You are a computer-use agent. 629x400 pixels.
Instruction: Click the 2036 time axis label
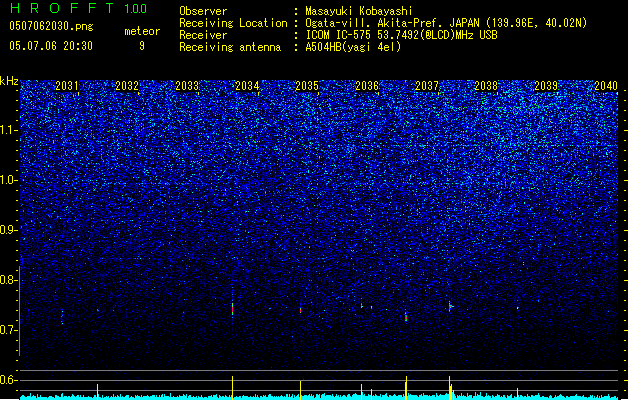pyautogui.click(x=367, y=85)
